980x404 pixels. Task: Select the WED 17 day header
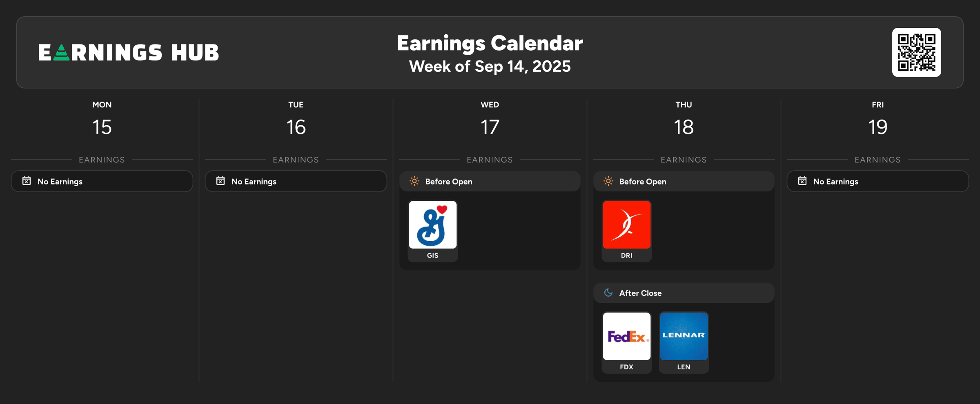(x=490, y=118)
